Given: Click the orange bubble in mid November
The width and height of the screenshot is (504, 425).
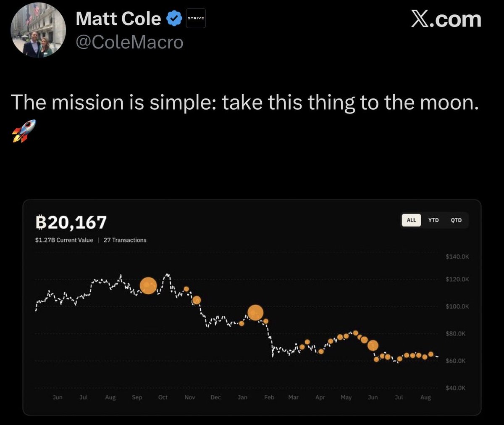Looking at the screenshot, I should tap(197, 300).
